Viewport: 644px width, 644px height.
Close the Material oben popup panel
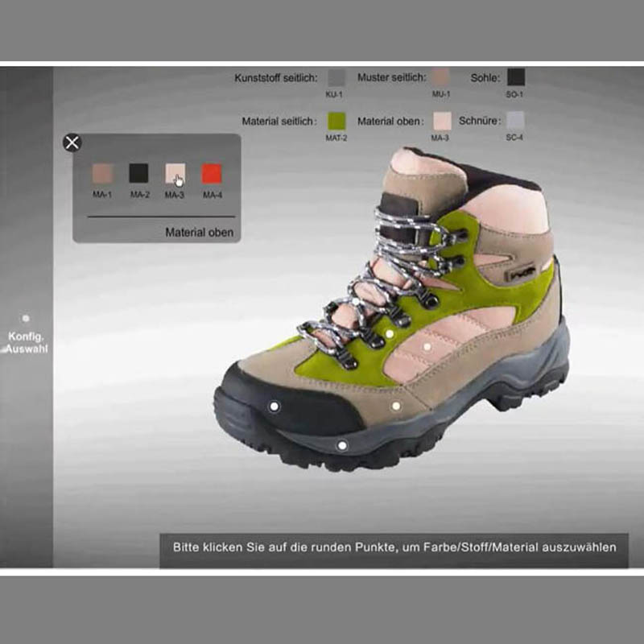pyautogui.click(x=72, y=143)
